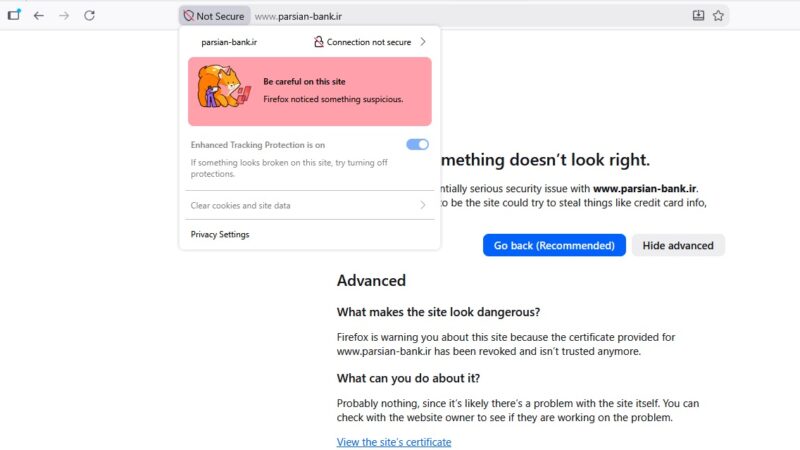Click the back navigation arrow

(39, 16)
